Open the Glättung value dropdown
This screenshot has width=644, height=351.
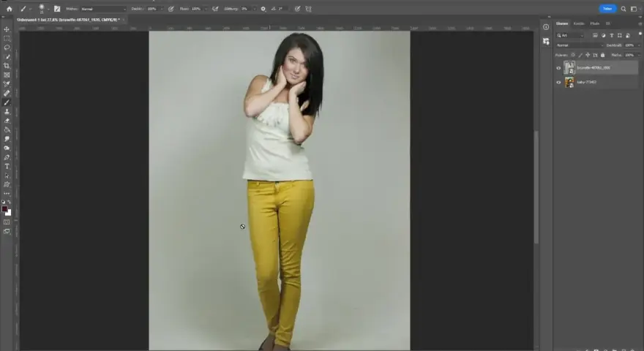coord(255,9)
